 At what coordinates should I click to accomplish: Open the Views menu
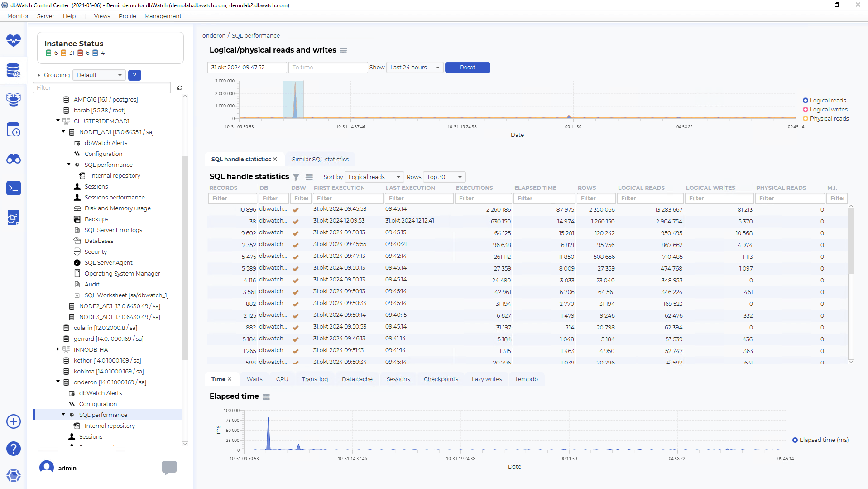tap(102, 16)
